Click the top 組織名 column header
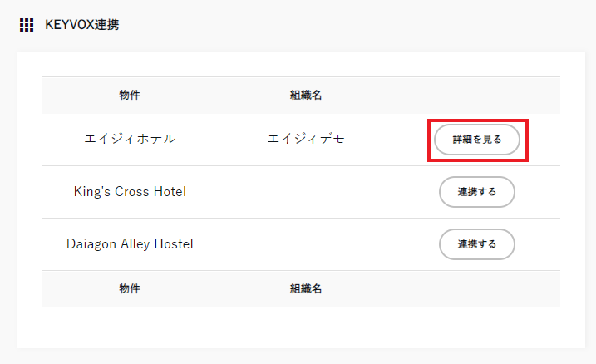The width and height of the screenshot is (596, 364). tap(306, 96)
